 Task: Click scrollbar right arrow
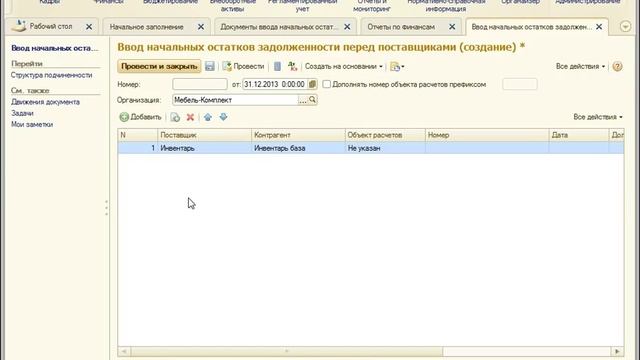617,351
